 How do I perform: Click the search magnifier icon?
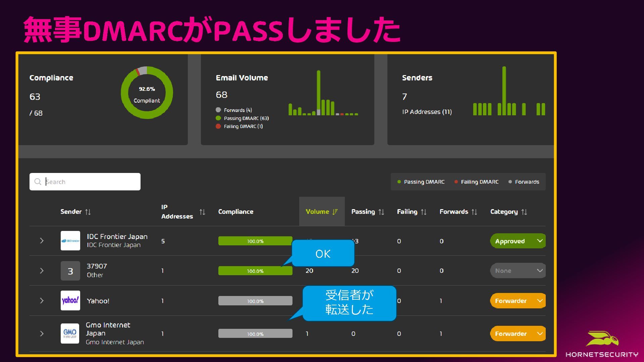38,182
